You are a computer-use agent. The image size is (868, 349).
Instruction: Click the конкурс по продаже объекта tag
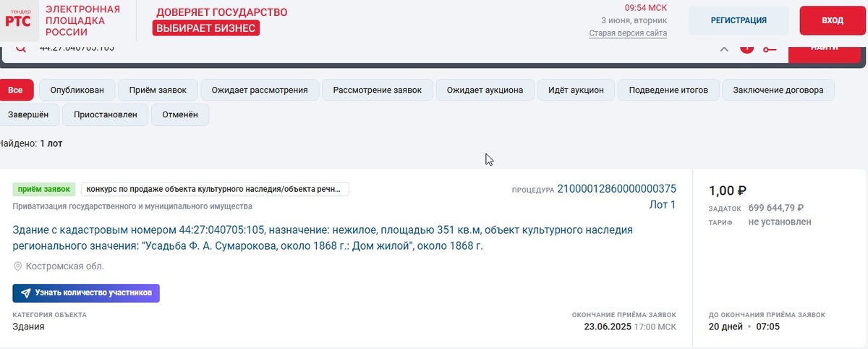coord(215,189)
